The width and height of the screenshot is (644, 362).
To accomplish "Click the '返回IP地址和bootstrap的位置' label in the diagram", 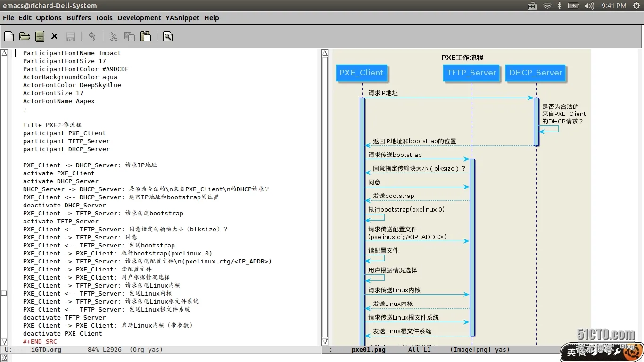I will coord(414,141).
